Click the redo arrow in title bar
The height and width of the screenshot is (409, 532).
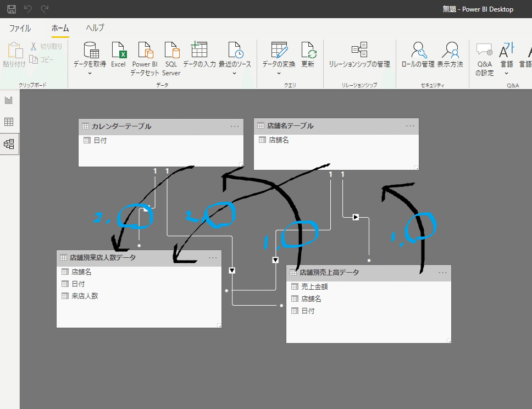45,9
